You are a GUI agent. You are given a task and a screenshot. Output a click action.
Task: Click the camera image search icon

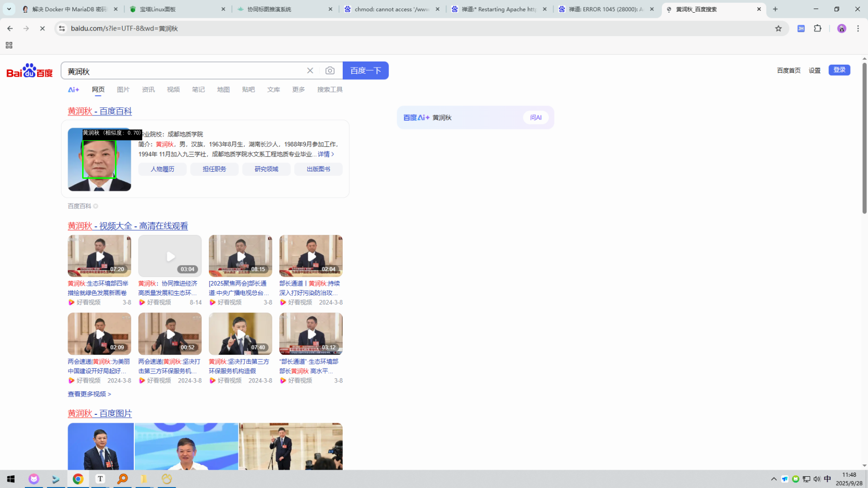click(330, 70)
